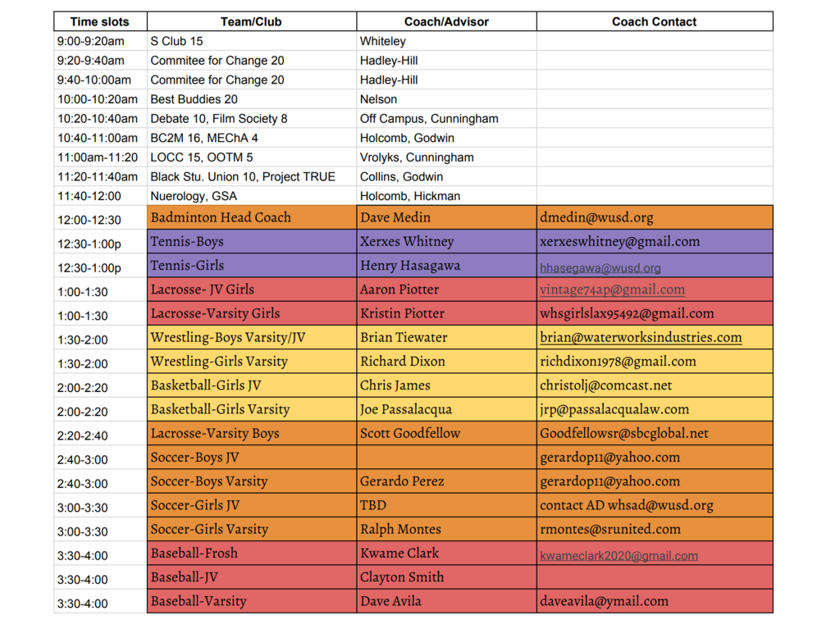Select Off Campus, Cunningham cell
Viewport: 840px width, 629px height.
pyautogui.click(x=446, y=118)
